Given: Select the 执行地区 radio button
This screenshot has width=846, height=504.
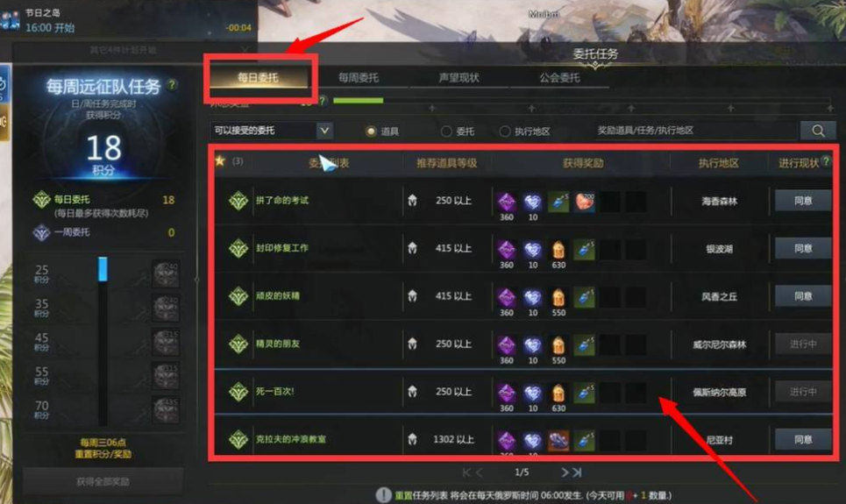Looking at the screenshot, I should coord(504,131).
